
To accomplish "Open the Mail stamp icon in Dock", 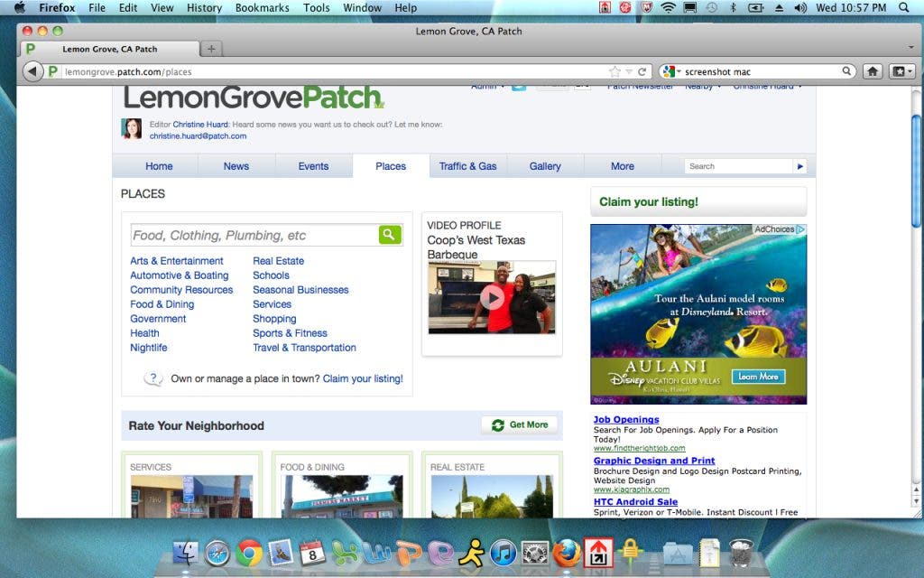I will pos(282,554).
